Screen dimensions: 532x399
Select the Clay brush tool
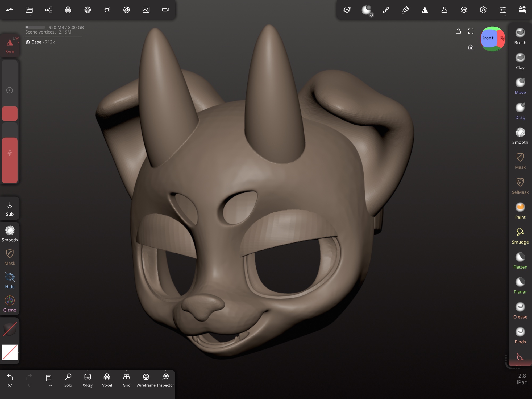point(520,61)
